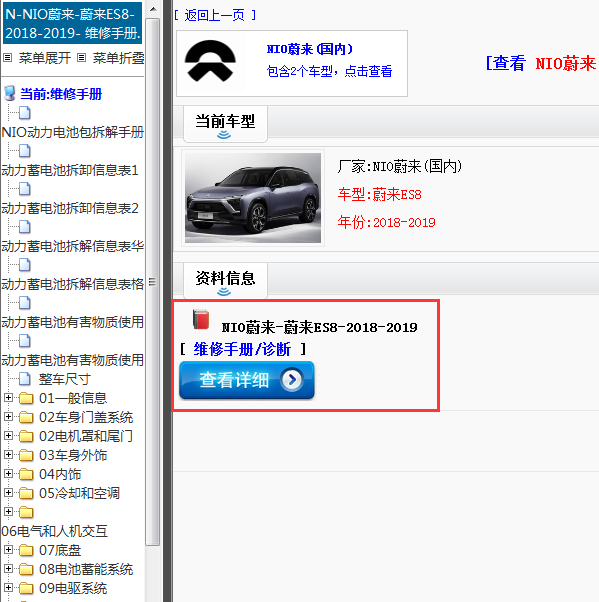
Task: Expand the 07底盘 tree node
Action: (8, 550)
